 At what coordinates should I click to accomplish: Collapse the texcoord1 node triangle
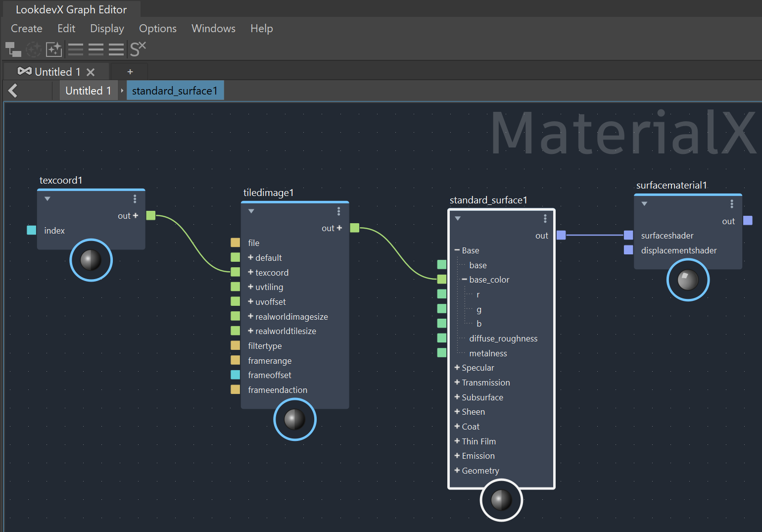click(x=48, y=199)
